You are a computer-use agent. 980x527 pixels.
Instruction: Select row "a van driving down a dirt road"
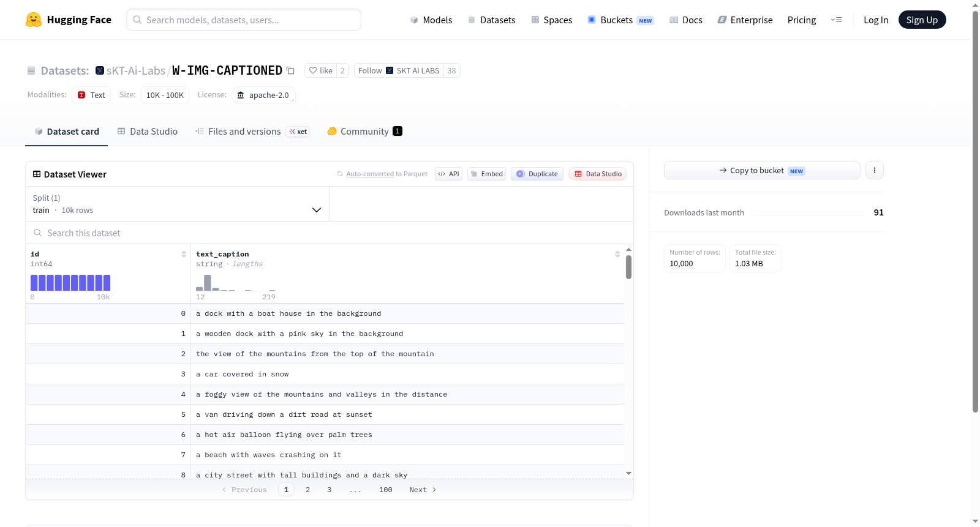tap(325, 414)
